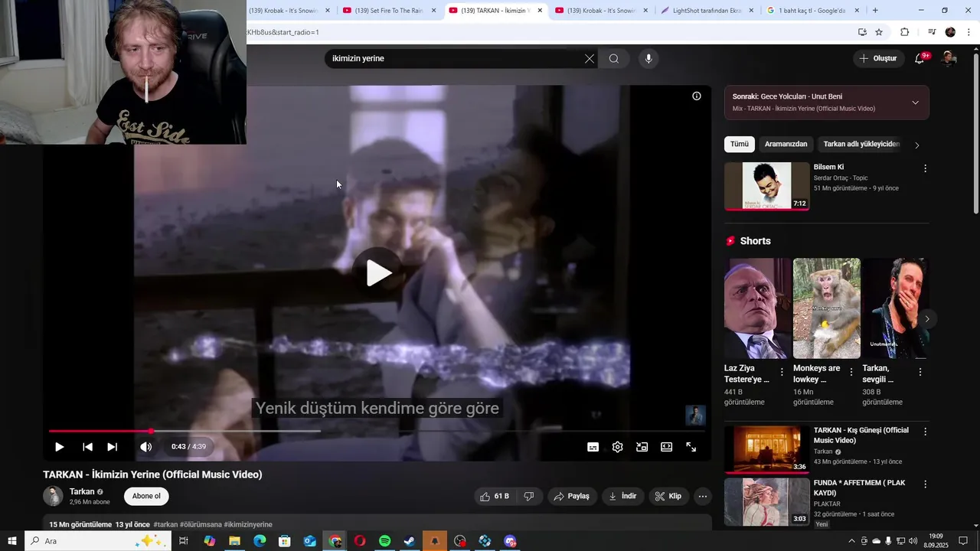Enter full screen mode
Image resolution: width=980 pixels, height=551 pixels.
pyautogui.click(x=691, y=447)
